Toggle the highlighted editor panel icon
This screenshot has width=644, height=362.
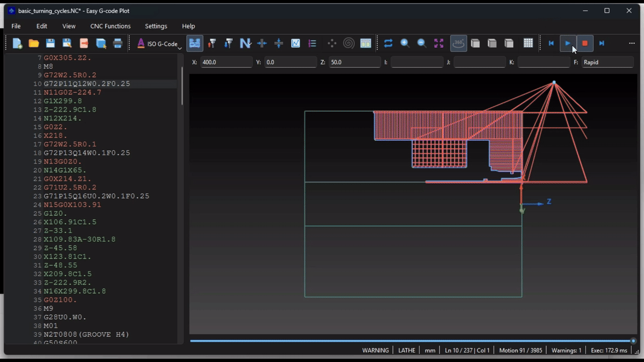195,43
